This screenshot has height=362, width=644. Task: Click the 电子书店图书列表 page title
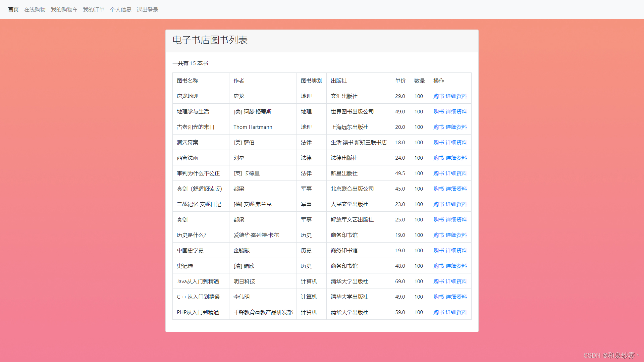210,40
